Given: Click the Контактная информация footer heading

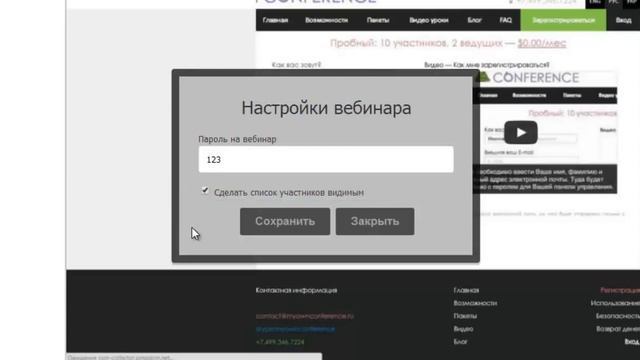Looking at the screenshot, I should (x=296, y=290).
